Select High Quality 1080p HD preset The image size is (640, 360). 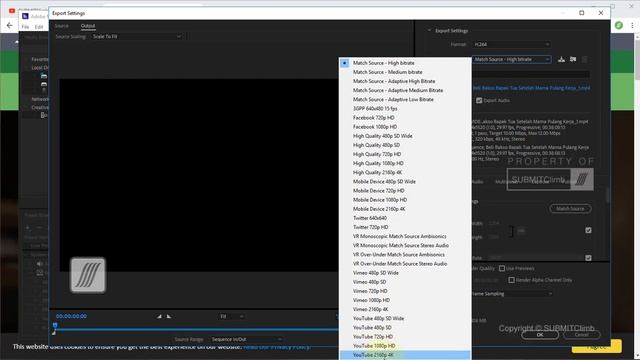405,163
